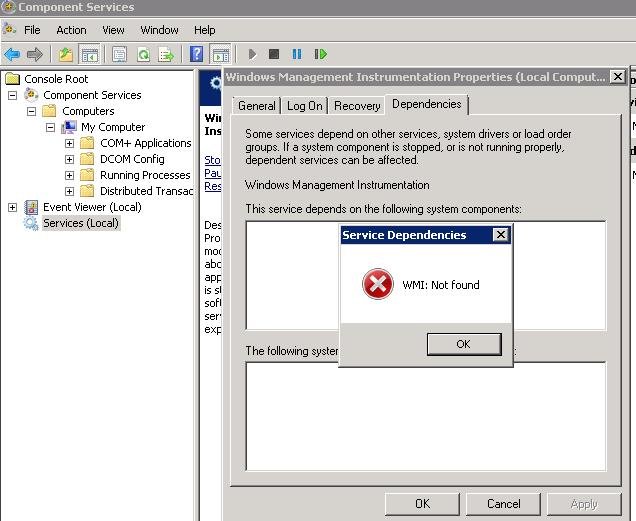Click the Properties toolbar icon
The height and width of the screenshot is (521, 636).
119,54
